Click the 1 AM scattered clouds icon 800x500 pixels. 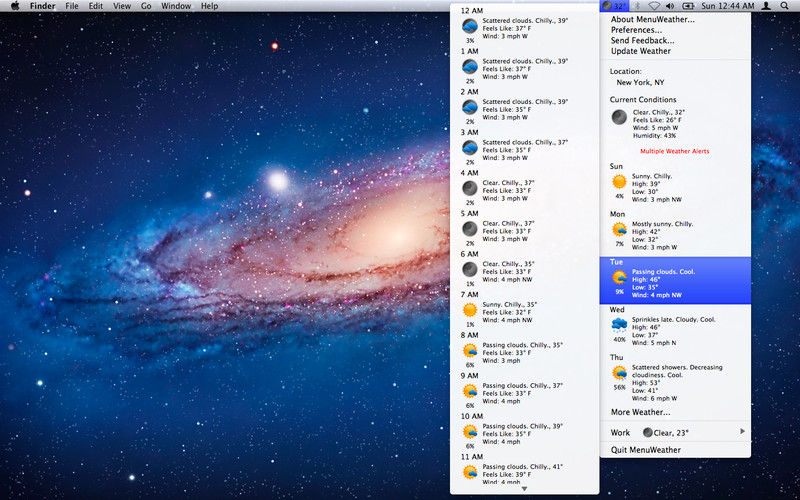[470, 67]
